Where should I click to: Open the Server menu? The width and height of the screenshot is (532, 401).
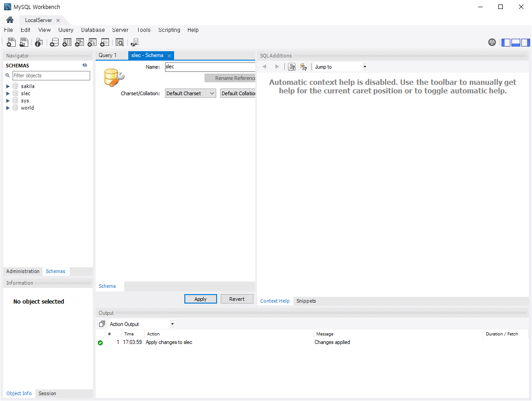pyautogui.click(x=120, y=30)
